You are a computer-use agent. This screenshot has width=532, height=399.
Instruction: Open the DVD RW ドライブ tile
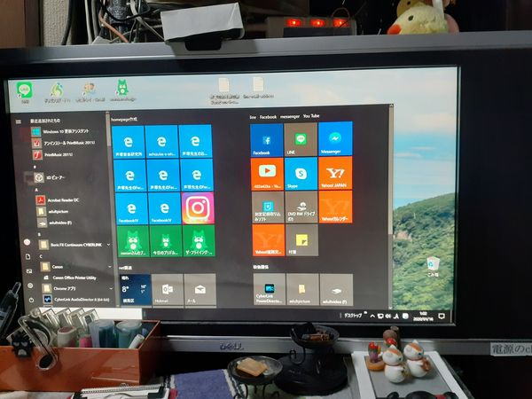coord(301,207)
